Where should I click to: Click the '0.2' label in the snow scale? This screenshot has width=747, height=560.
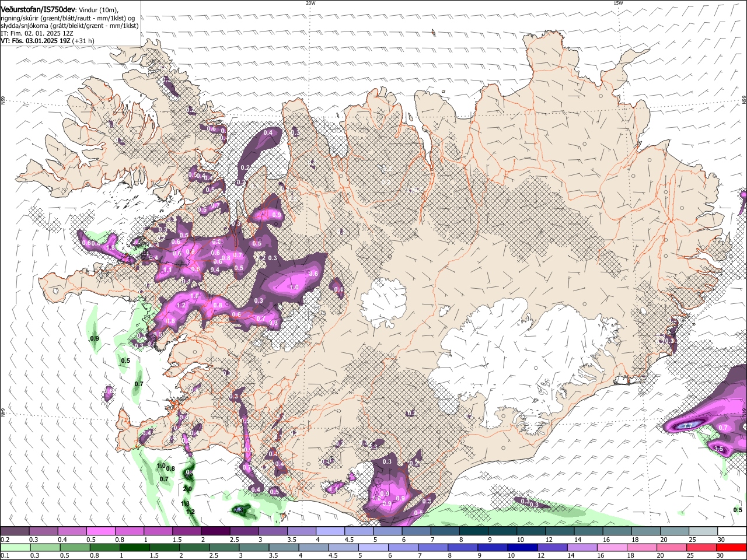point(5,540)
